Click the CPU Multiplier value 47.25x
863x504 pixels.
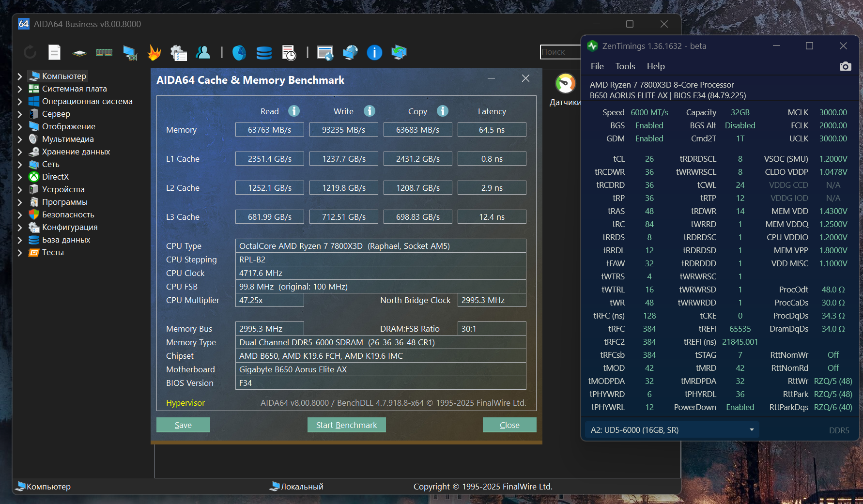pos(270,300)
